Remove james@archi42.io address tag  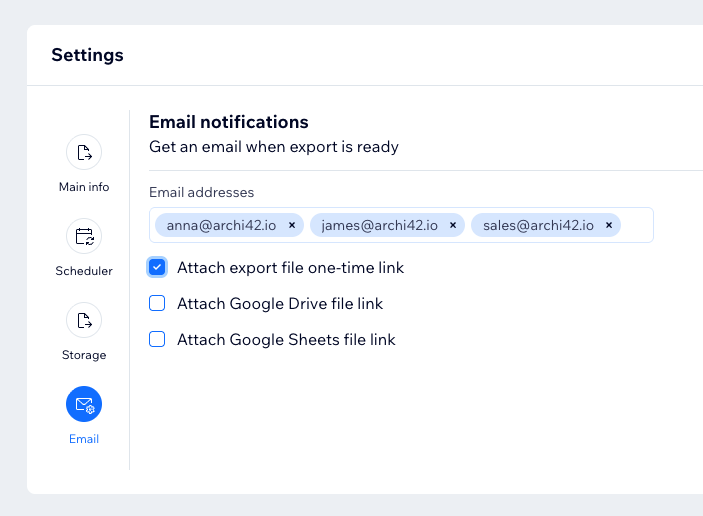[453, 225]
